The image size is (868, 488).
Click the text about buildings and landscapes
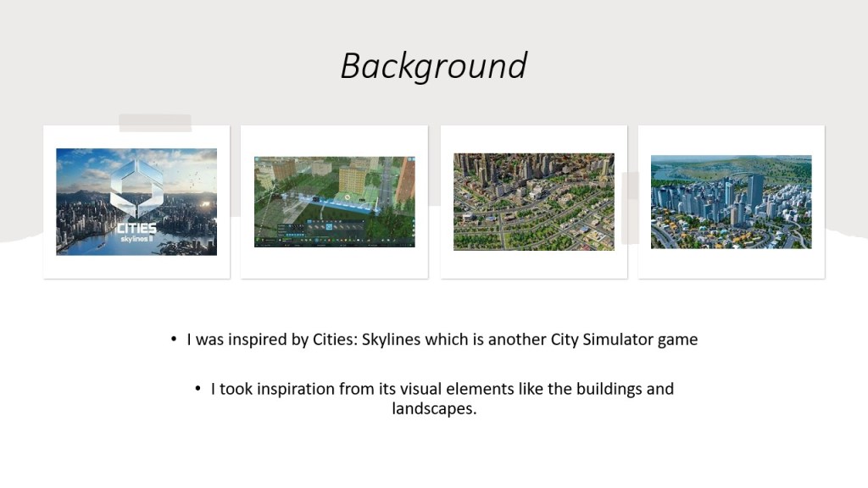[442, 398]
